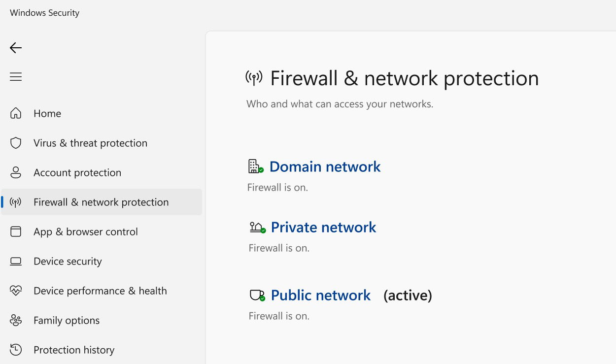
Task: Click the back arrow to return
Action: [x=15, y=48]
